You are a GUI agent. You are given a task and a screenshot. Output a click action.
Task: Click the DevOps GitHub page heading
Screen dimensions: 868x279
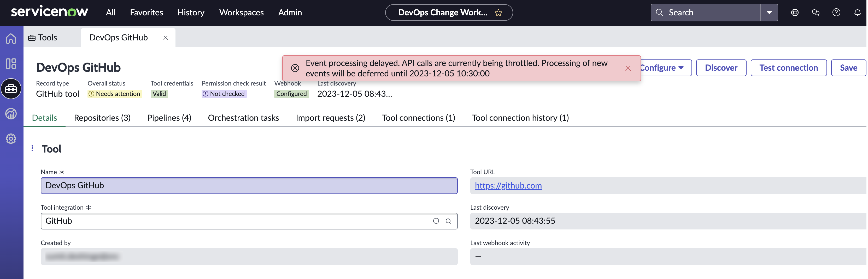point(78,68)
